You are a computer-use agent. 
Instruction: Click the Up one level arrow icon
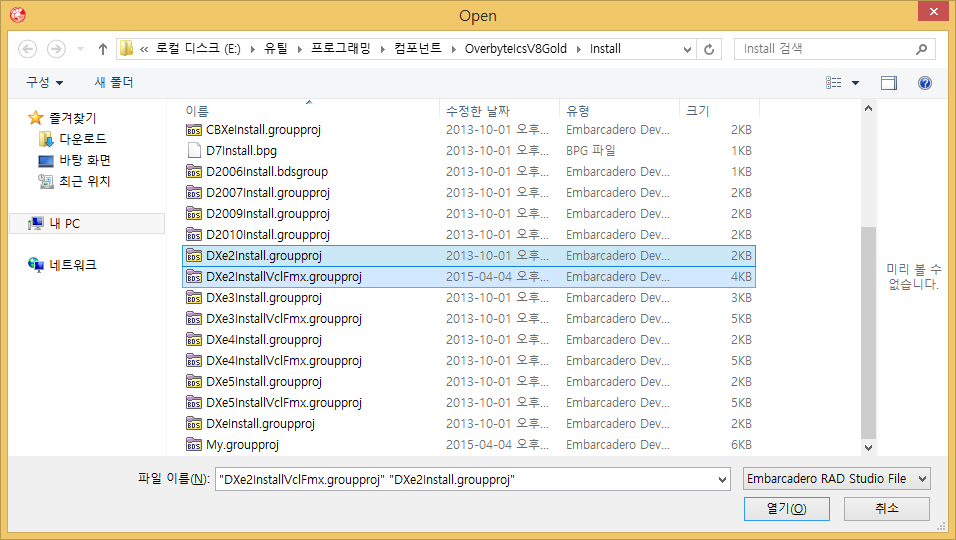(103, 49)
